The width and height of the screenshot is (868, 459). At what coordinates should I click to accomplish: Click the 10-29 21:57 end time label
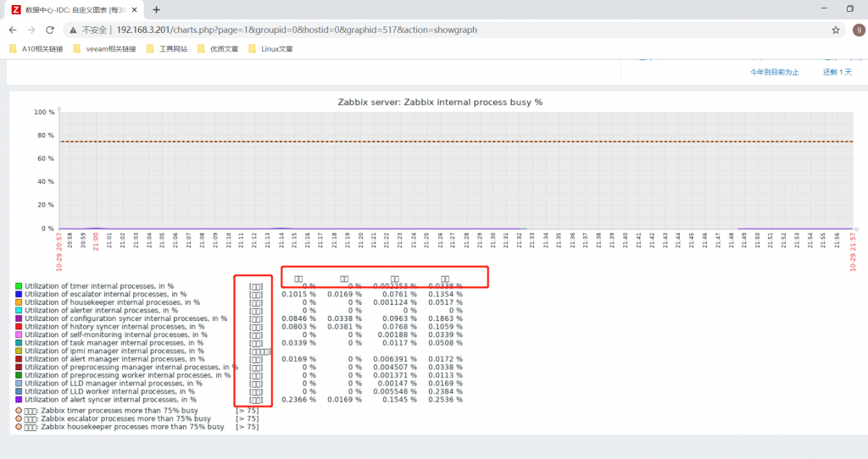853,252
